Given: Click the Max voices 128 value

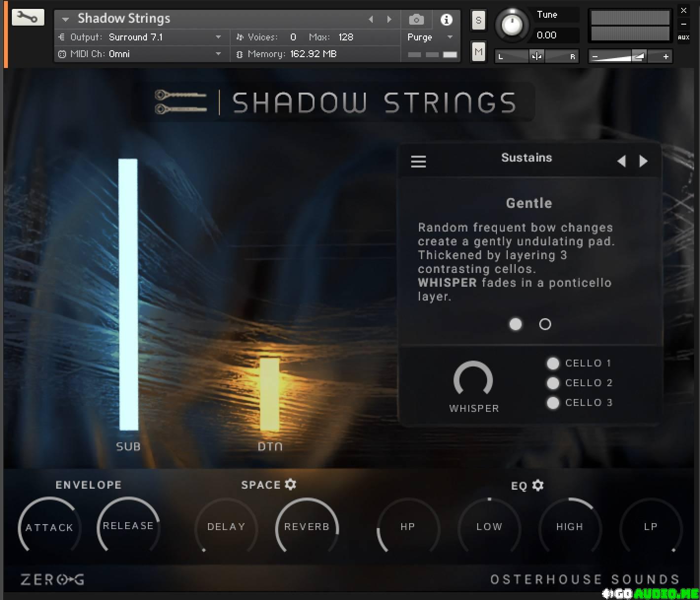Looking at the screenshot, I should 346,37.
